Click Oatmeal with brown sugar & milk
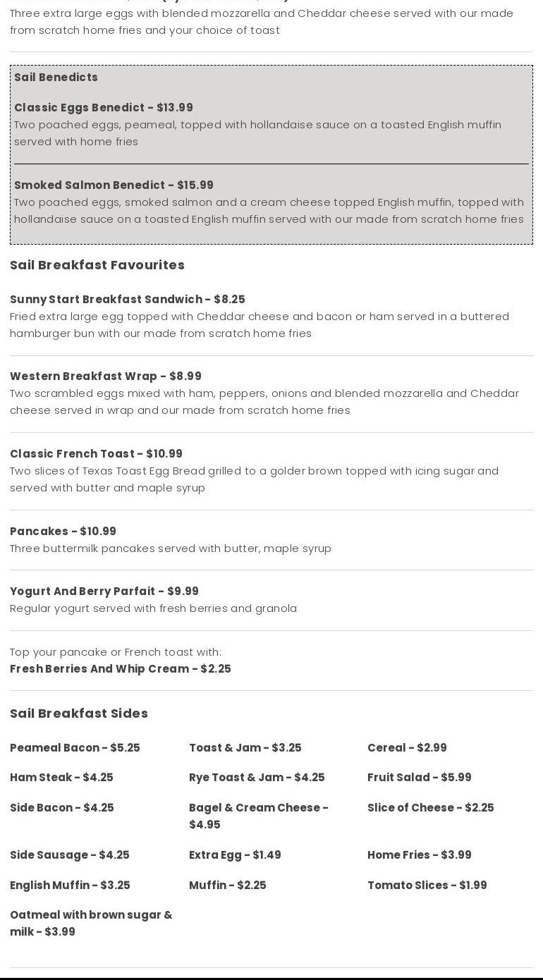The width and height of the screenshot is (543, 980). pyautogui.click(x=91, y=923)
